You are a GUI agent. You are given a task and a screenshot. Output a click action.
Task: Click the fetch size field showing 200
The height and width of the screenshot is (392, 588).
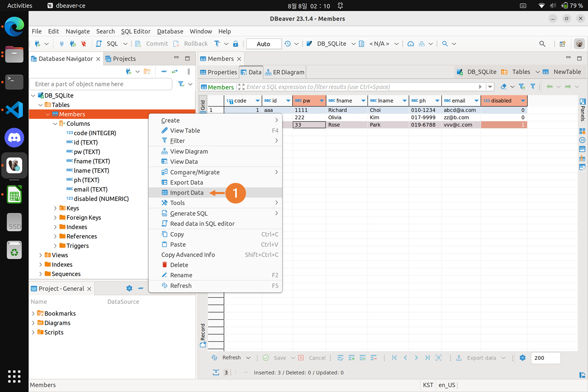click(x=546, y=358)
